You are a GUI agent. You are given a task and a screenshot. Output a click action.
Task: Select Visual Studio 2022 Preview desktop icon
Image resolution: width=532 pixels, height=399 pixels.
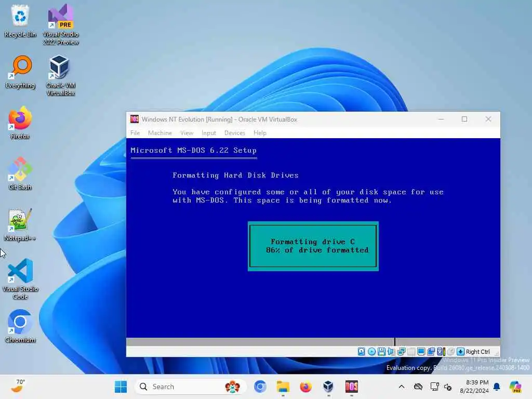(61, 25)
